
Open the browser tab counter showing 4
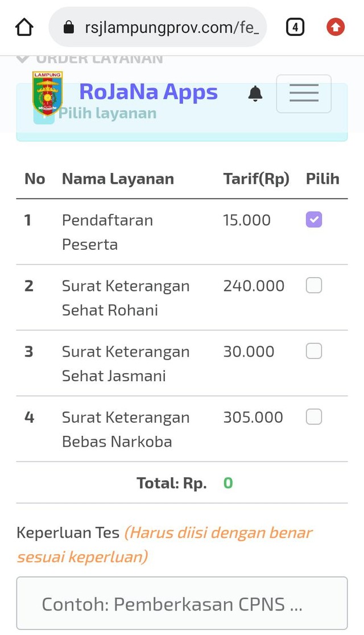[x=295, y=26]
